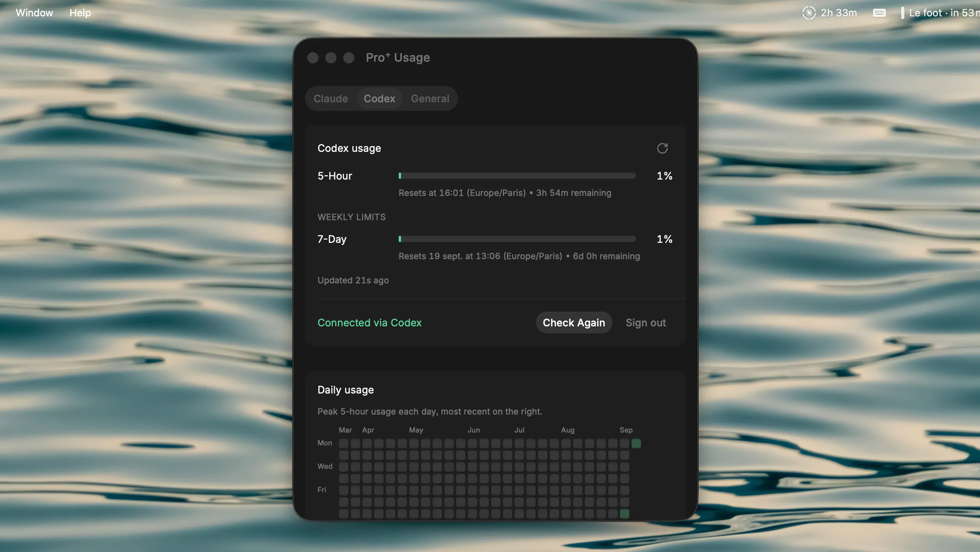The height and width of the screenshot is (552, 980).
Task: Click the Codex usage heading
Action: click(349, 148)
